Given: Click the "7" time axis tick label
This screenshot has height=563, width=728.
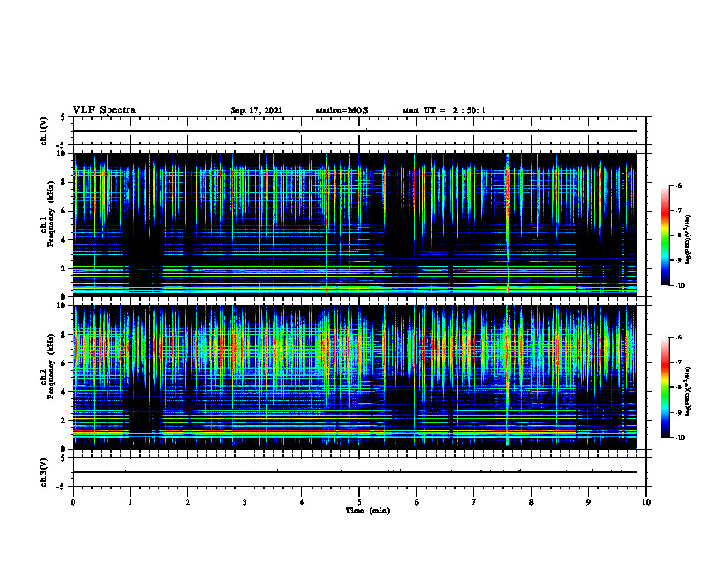Looking at the screenshot, I should point(474,502).
